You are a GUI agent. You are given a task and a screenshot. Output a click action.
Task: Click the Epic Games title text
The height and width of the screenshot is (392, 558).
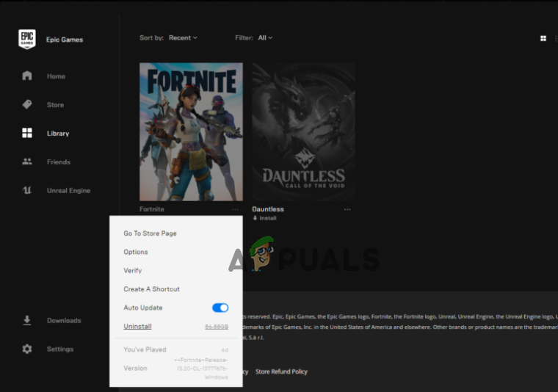coord(65,40)
